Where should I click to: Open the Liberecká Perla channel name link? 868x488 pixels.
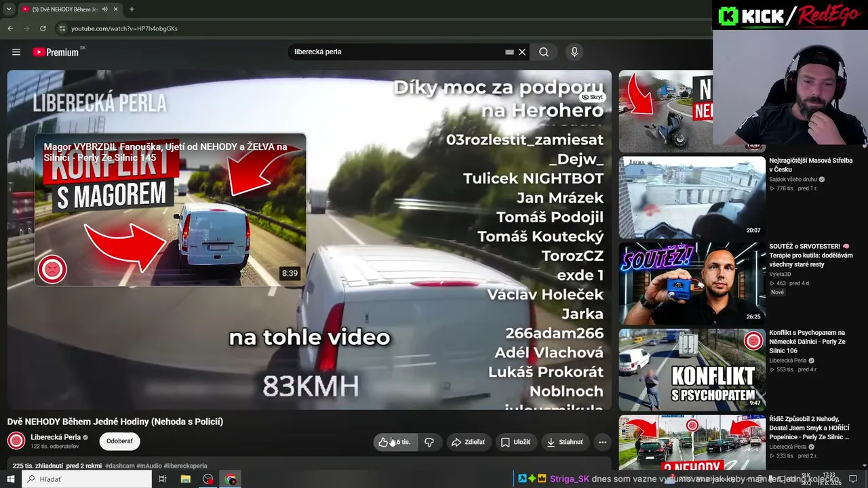click(x=56, y=437)
